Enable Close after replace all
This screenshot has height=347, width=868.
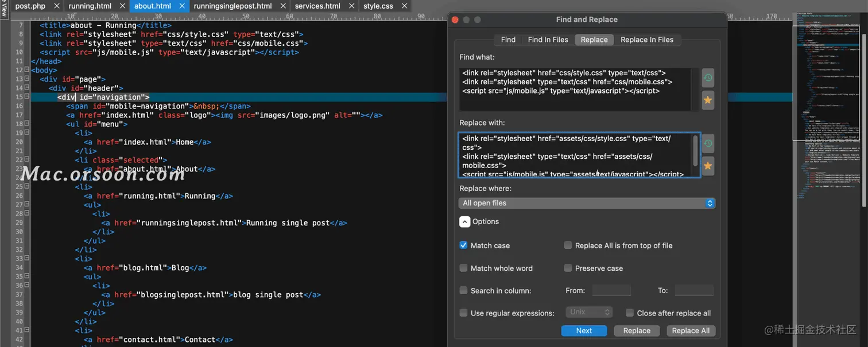630,313
